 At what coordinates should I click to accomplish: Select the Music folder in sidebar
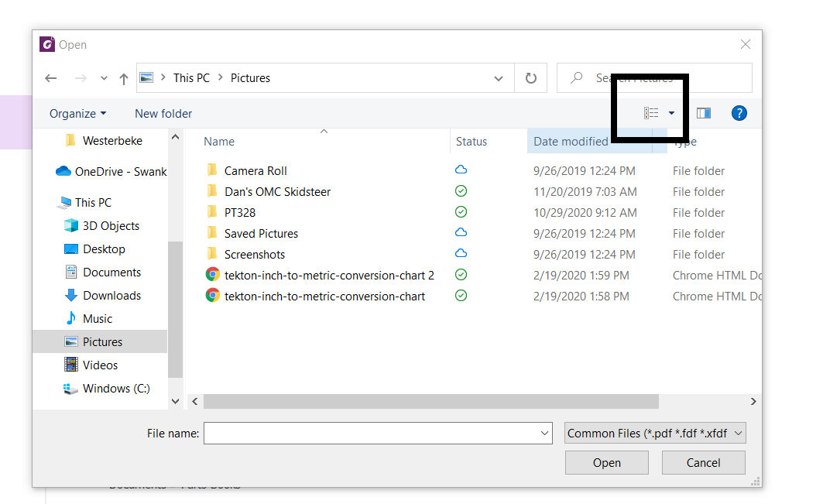98,319
